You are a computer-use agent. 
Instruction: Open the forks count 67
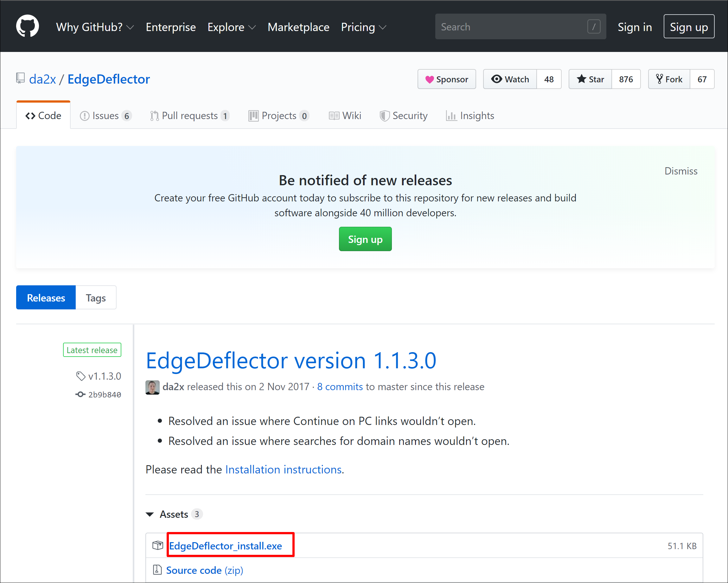pyautogui.click(x=702, y=79)
